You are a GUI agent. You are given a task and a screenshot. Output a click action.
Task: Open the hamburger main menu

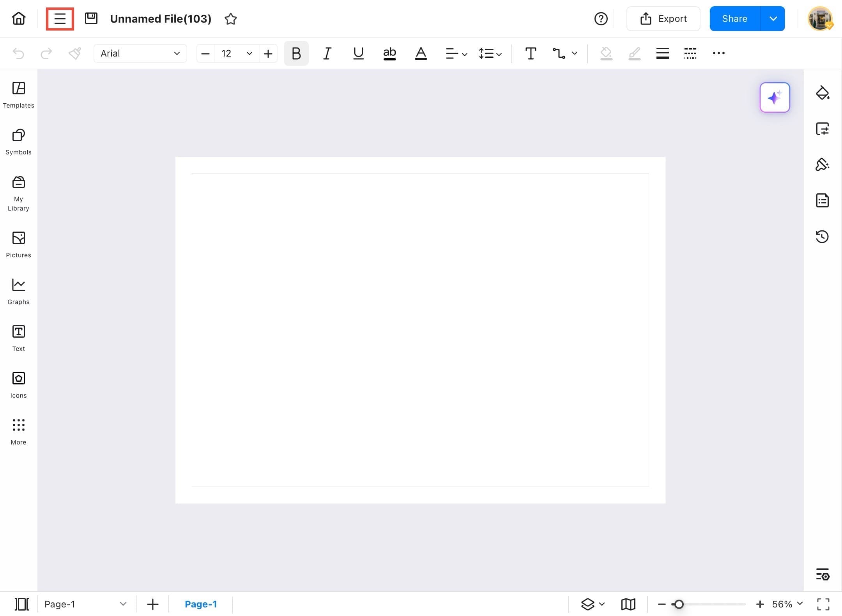[x=60, y=18]
